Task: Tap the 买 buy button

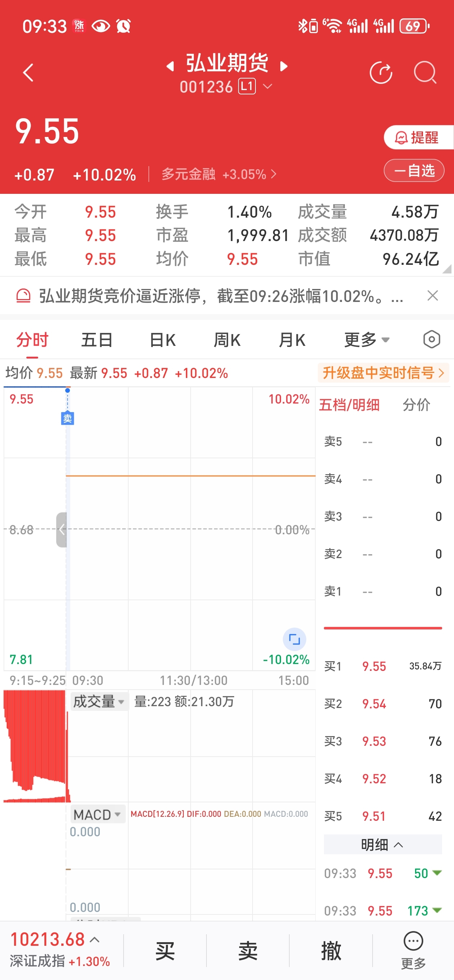Action: click(165, 951)
